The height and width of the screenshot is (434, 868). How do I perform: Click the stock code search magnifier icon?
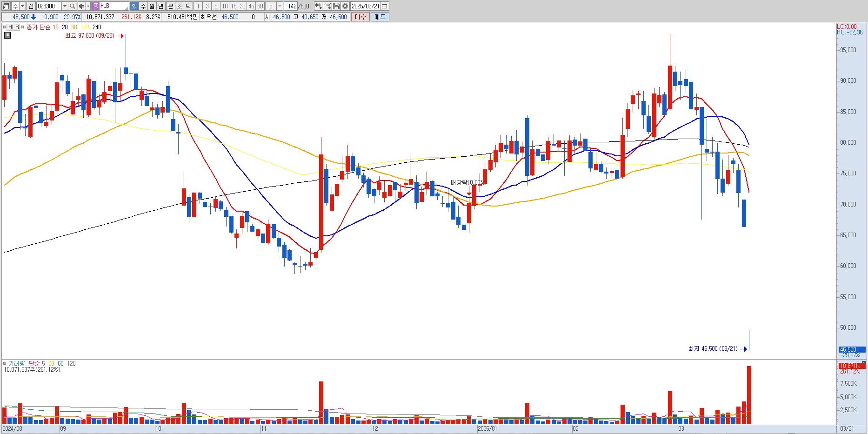72,6
